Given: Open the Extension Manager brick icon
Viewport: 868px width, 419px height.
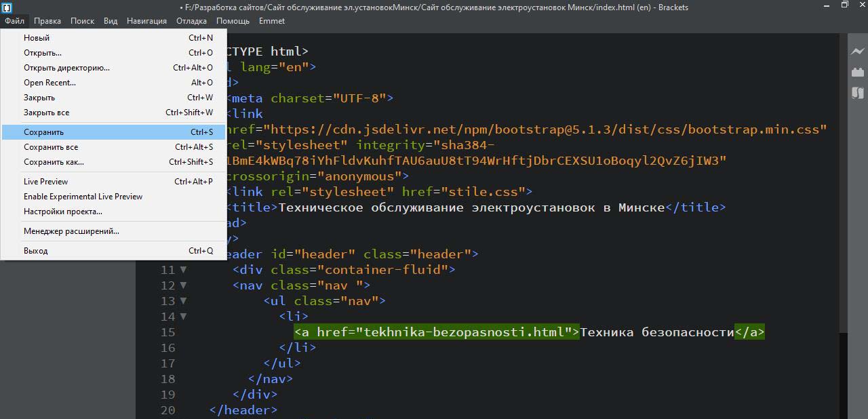Looking at the screenshot, I should [x=857, y=72].
